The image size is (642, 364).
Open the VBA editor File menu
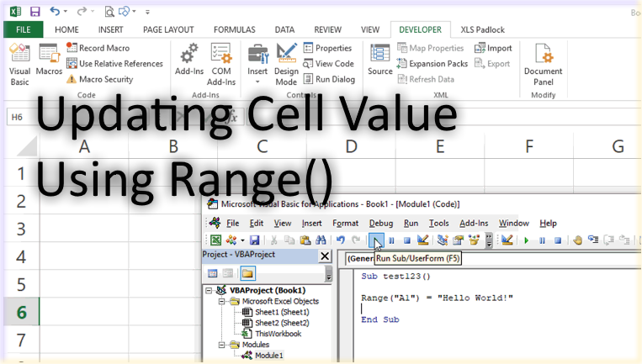232,224
